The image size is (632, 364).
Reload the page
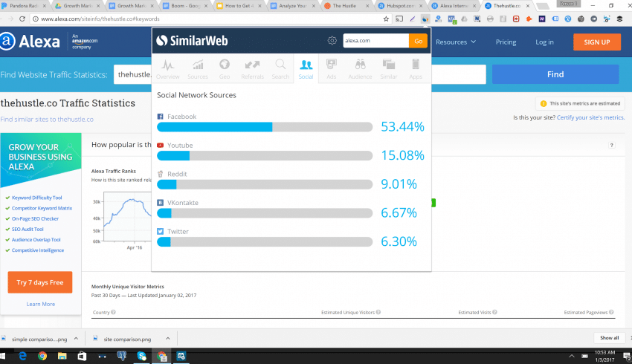[x=22, y=19]
